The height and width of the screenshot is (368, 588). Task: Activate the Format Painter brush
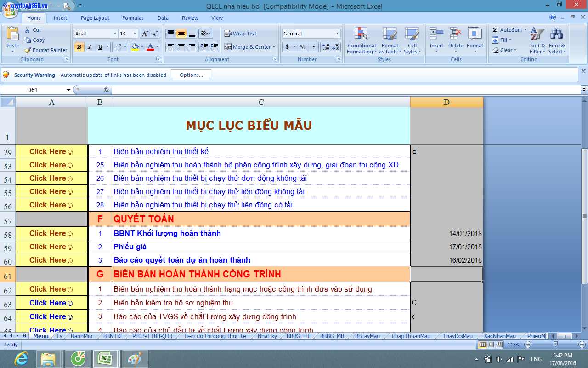click(x=46, y=50)
